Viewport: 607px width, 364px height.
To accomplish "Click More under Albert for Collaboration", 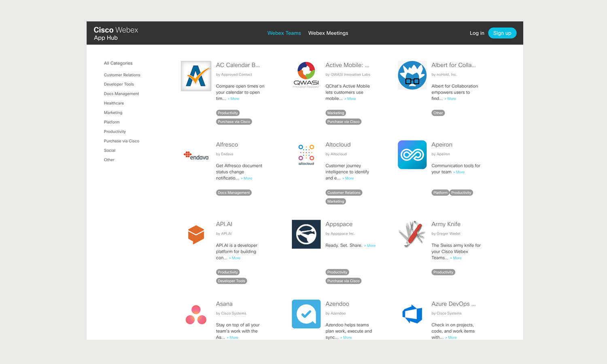I will 450,99.
